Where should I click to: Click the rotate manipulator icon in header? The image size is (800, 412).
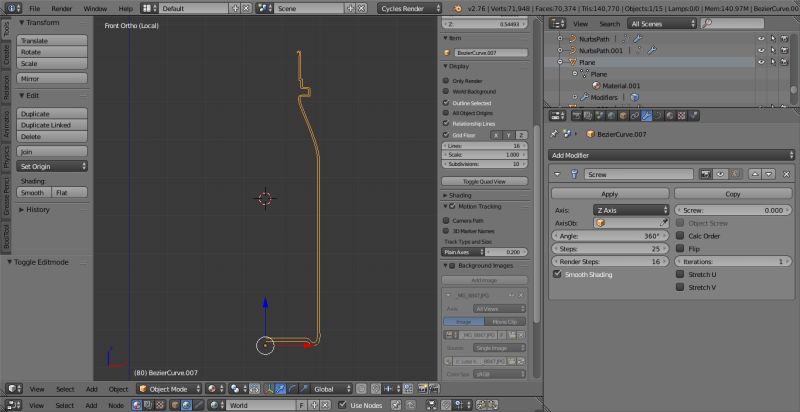(x=292, y=389)
